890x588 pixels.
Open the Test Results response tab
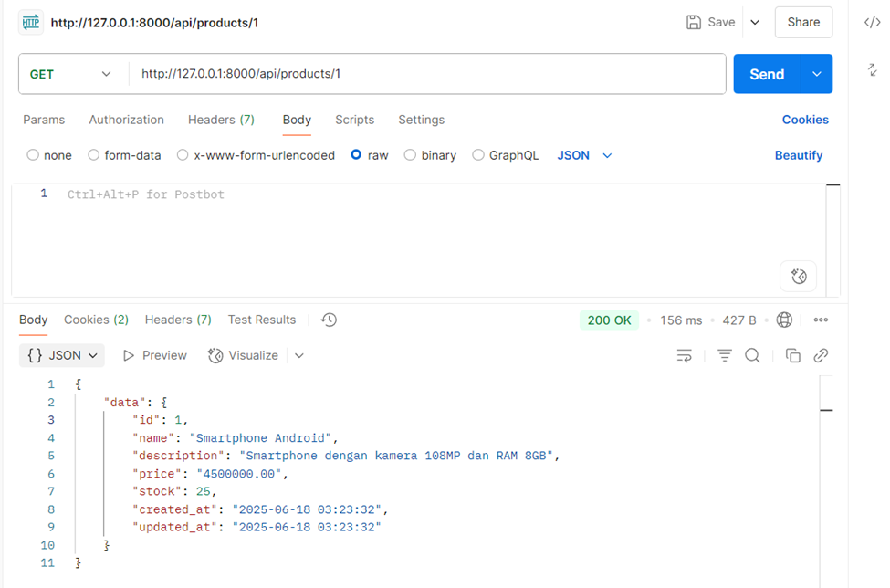point(262,320)
